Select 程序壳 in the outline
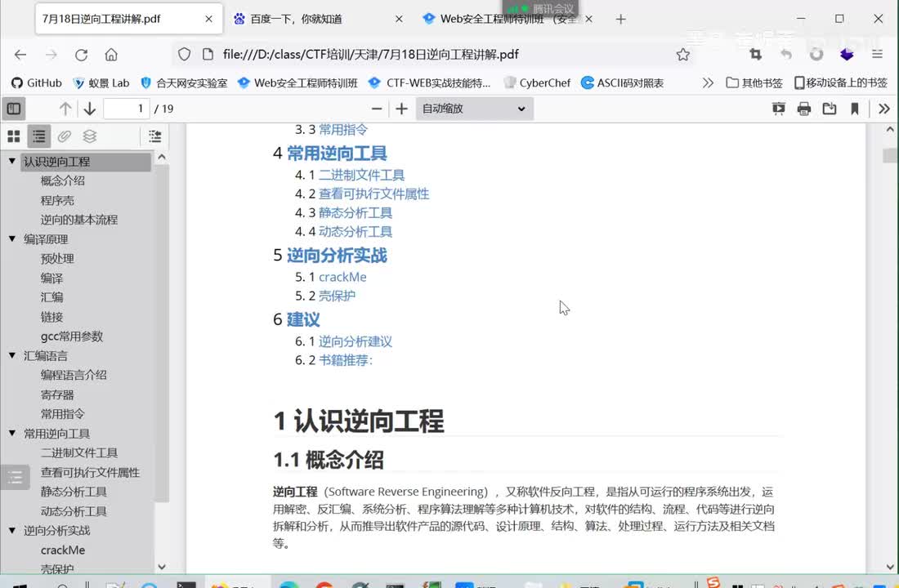Screen dimensions: 899x588 pos(57,200)
